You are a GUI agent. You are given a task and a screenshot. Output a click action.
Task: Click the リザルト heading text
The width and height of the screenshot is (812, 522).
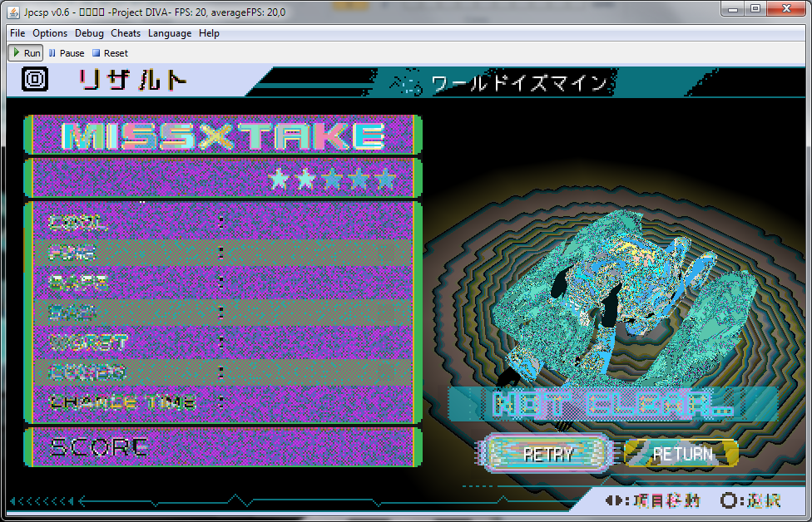tap(132, 80)
